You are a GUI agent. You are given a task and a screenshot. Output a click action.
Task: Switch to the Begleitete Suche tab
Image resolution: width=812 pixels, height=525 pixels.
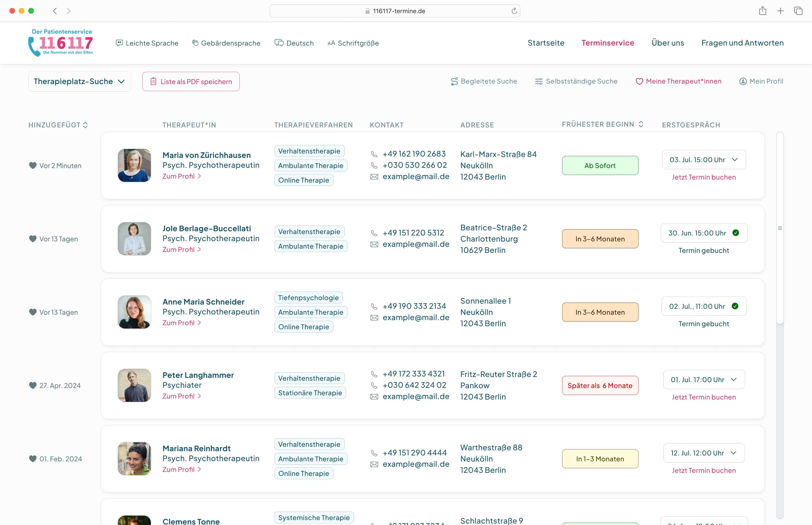[484, 82]
